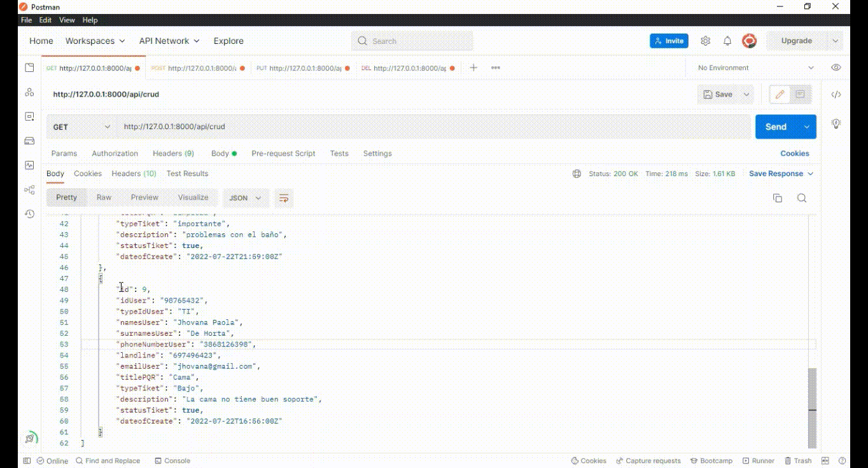The width and height of the screenshot is (868, 468).
Task: Switch to the PUT request tab
Action: click(304, 68)
